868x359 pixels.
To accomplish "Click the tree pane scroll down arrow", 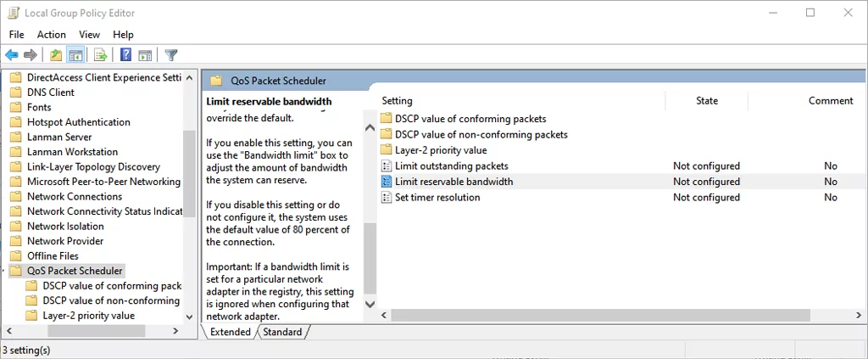I will pos(189,317).
